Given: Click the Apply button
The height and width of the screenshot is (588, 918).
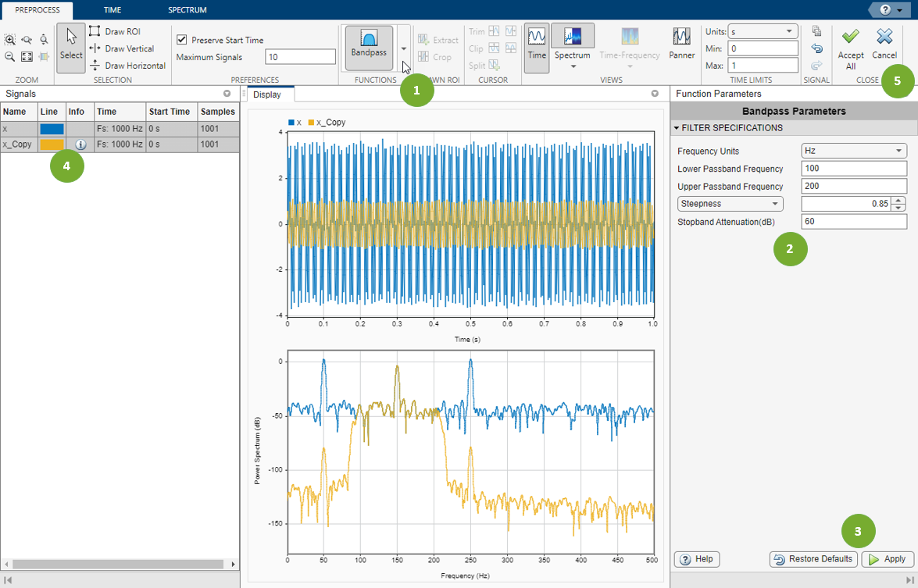Looking at the screenshot, I should coord(887,559).
